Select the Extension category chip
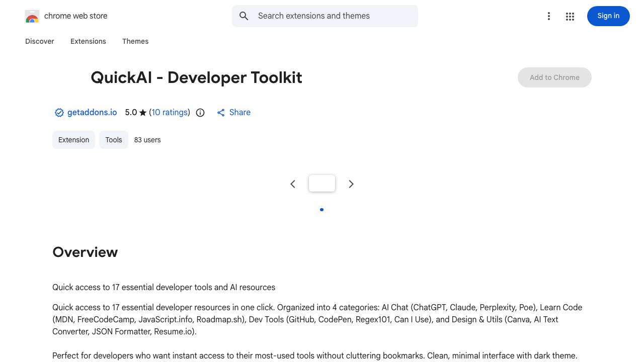Image resolution: width=644 pixels, height=362 pixels. pyautogui.click(x=73, y=140)
